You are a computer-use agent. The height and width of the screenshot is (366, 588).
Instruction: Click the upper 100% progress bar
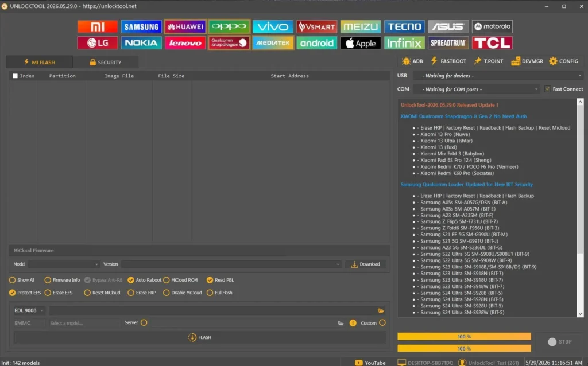[464, 336]
